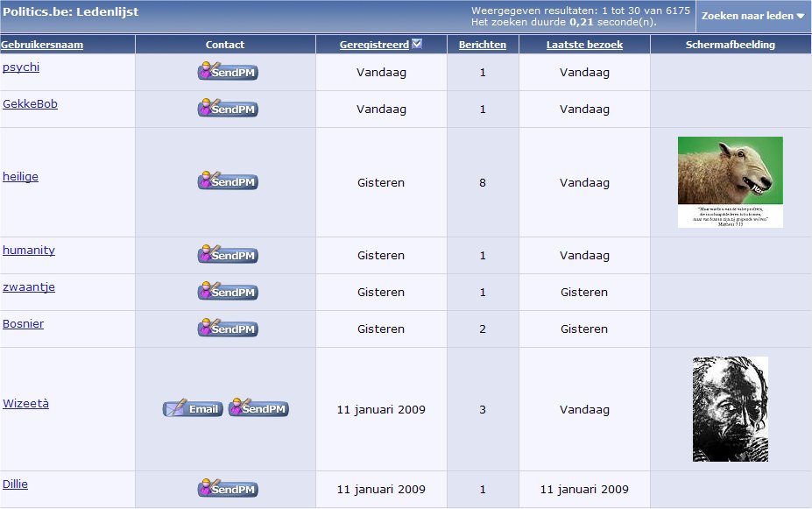The height and width of the screenshot is (509, 812).
Task: Click SendPM next to Wizeetà's Email button
Action: coord(258,409)
